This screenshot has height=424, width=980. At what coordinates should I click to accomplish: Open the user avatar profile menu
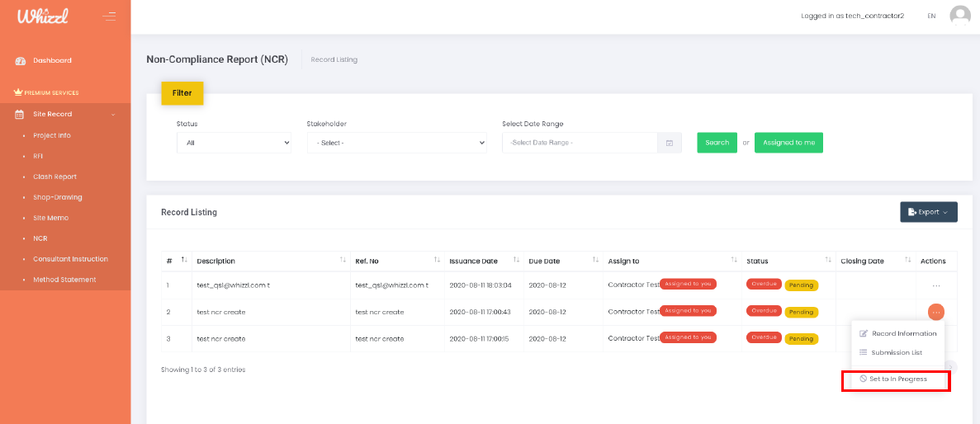959,16
